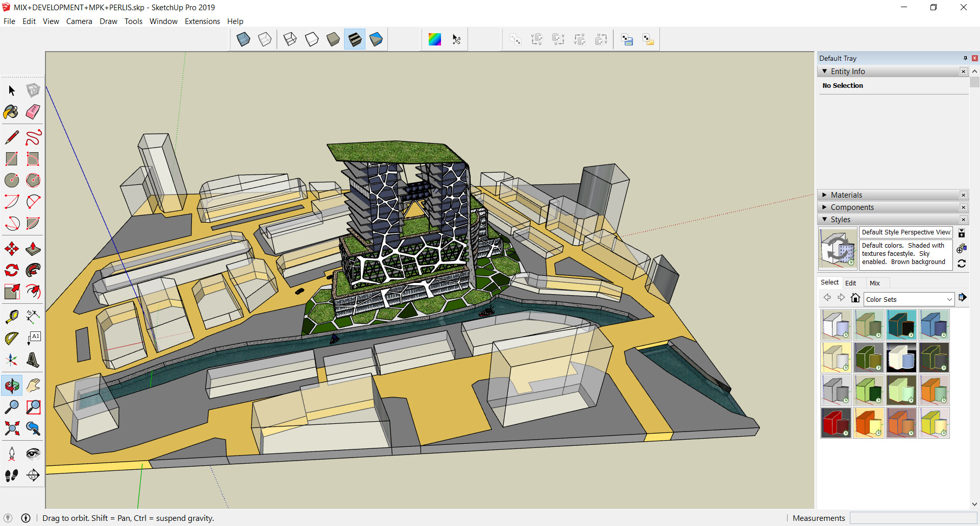The width and height of the screenshot is (980, 526).
Task: Select the Paint Bucket tool
Action: (x=11, y=112)
